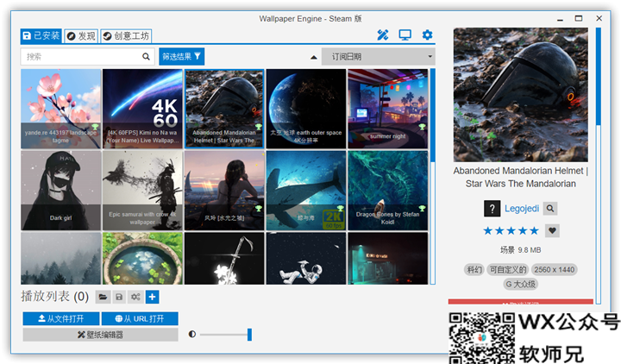Click the 科幻 tag

(474, 270)
